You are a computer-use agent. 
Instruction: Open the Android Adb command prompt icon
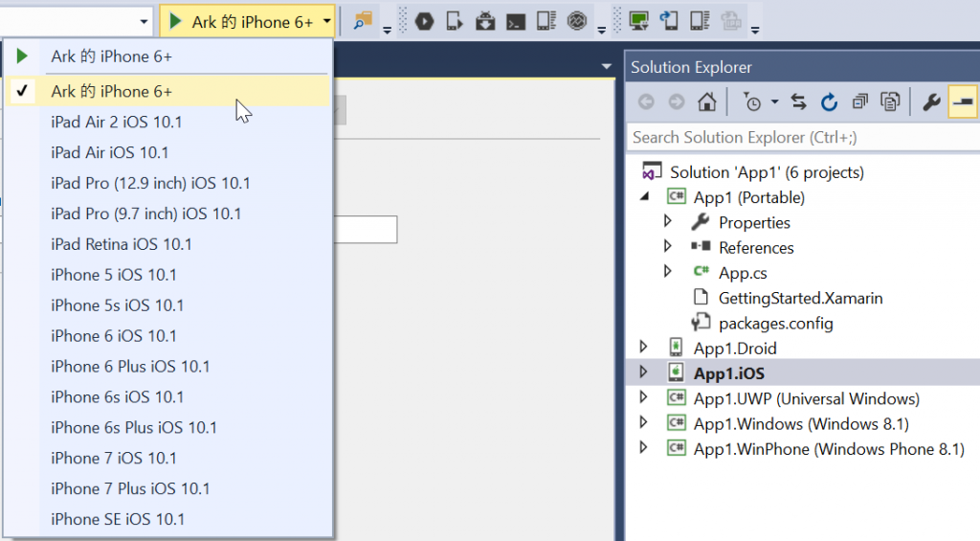516,23
